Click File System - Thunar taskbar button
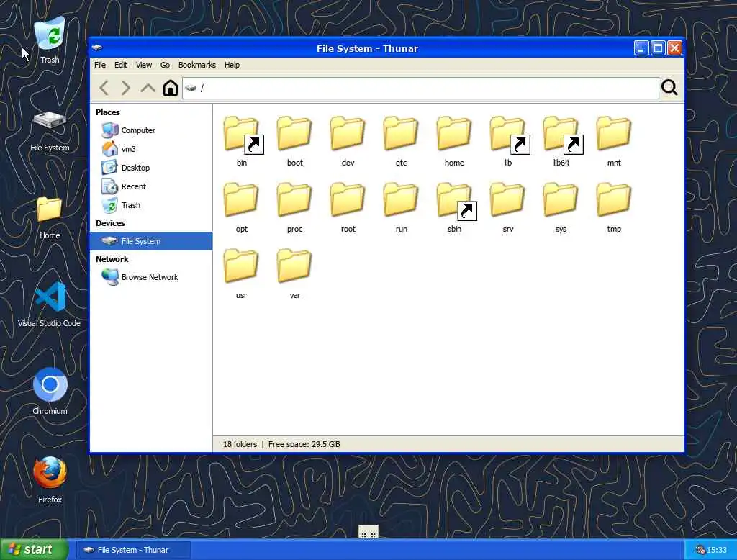The image size is (737, 560). [x=133, y=550]
